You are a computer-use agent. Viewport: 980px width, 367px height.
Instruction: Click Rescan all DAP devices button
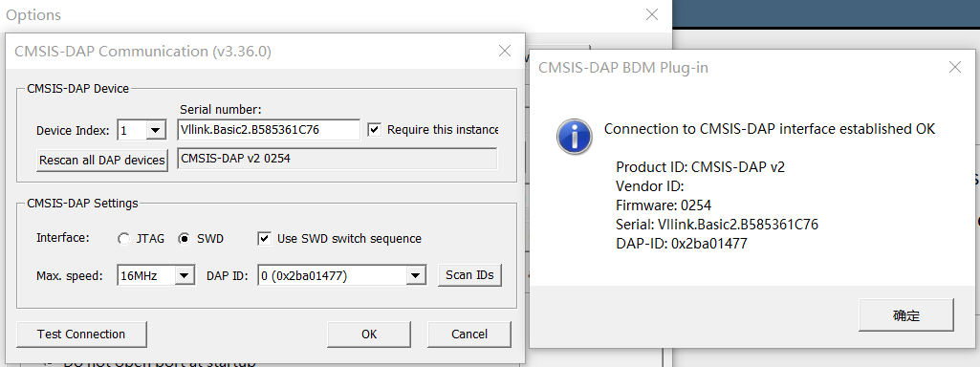click(102, 160)
